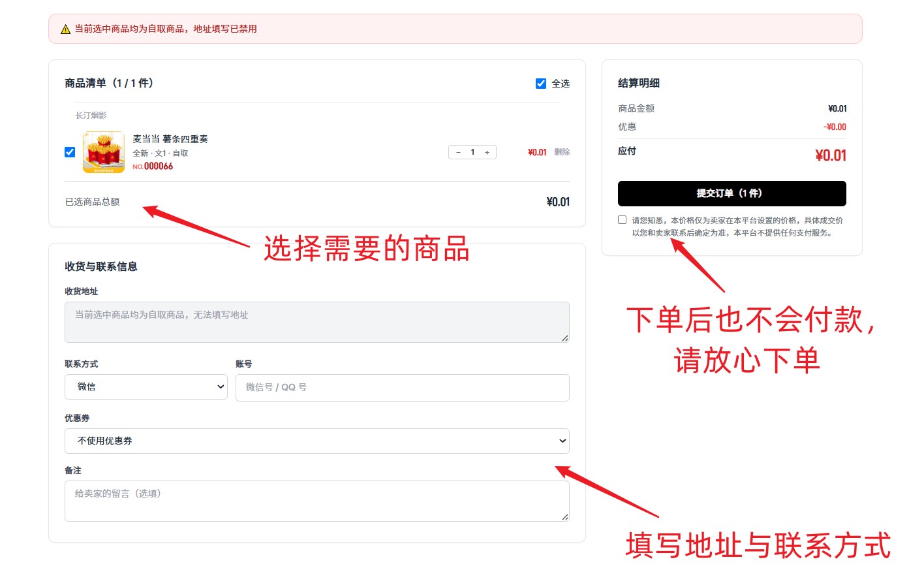Screen dimensions: 924x585
Task: Click the 商品金额 label in checkout summary
Action: [x=636, y=108]
